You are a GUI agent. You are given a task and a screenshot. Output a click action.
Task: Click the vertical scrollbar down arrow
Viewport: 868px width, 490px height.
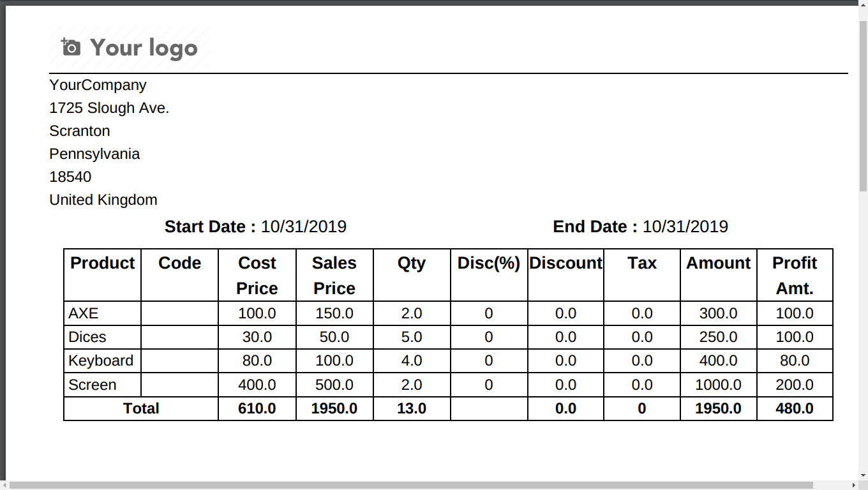coord(863,475)
